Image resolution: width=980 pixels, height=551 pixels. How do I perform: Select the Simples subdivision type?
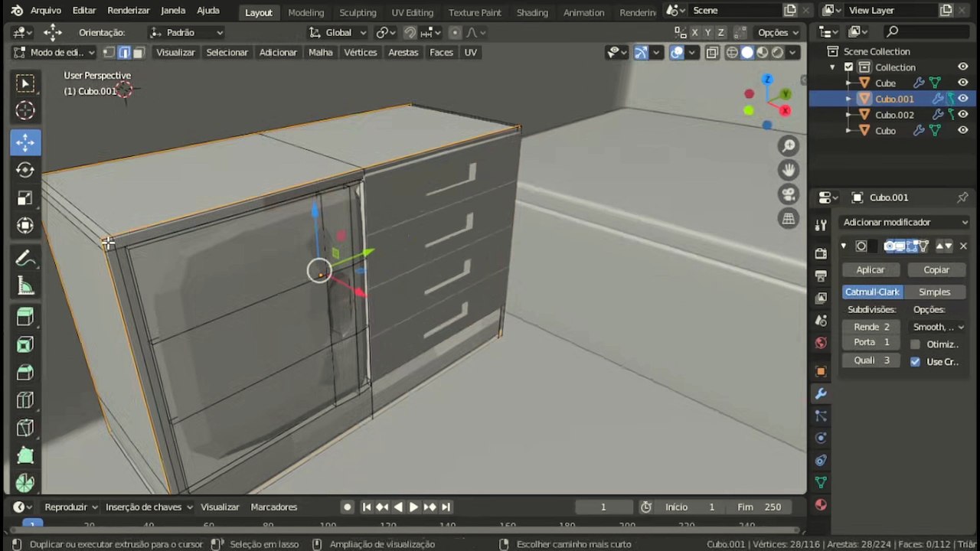pyautogui.click(x=934, y=292)
